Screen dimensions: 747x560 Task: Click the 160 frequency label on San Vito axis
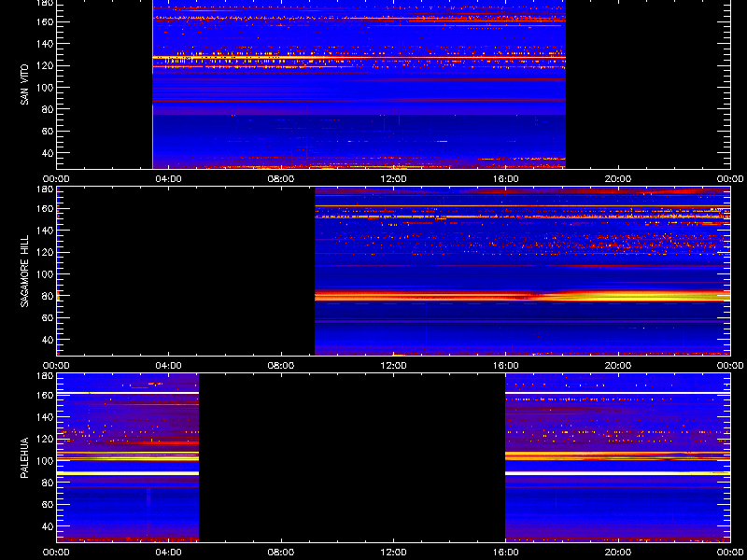[45, 21]
